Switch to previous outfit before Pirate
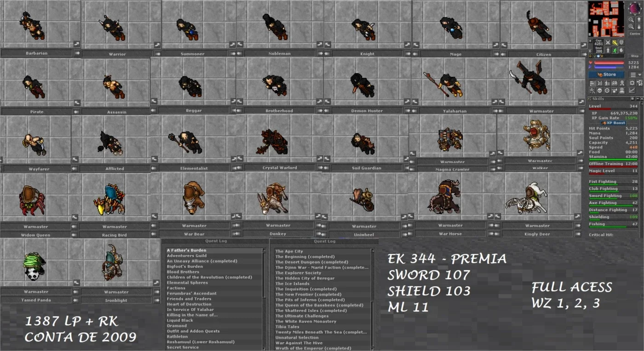The image size is (644, 351). [x=76, y=112]
